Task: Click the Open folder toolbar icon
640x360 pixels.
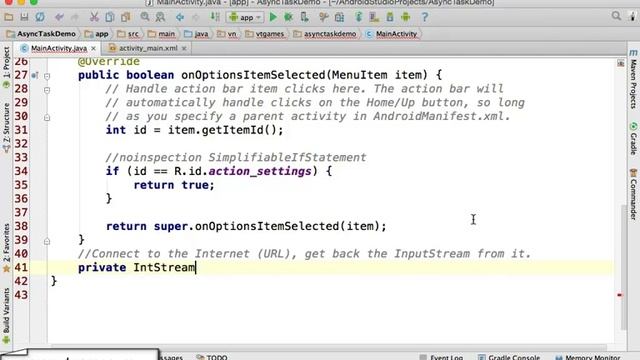Action: click(x=9, y=17)
